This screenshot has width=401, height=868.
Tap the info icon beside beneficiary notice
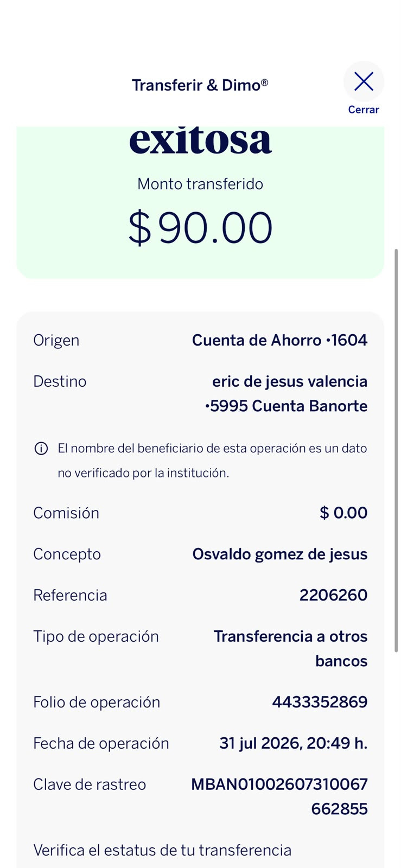[x=41, y=448]
